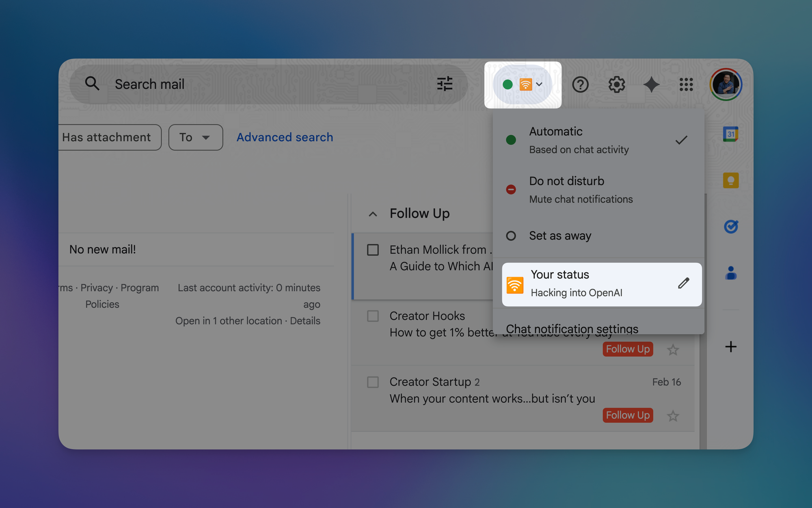
Task: Edit your status with pencil icon
Action: coord(684,283)
